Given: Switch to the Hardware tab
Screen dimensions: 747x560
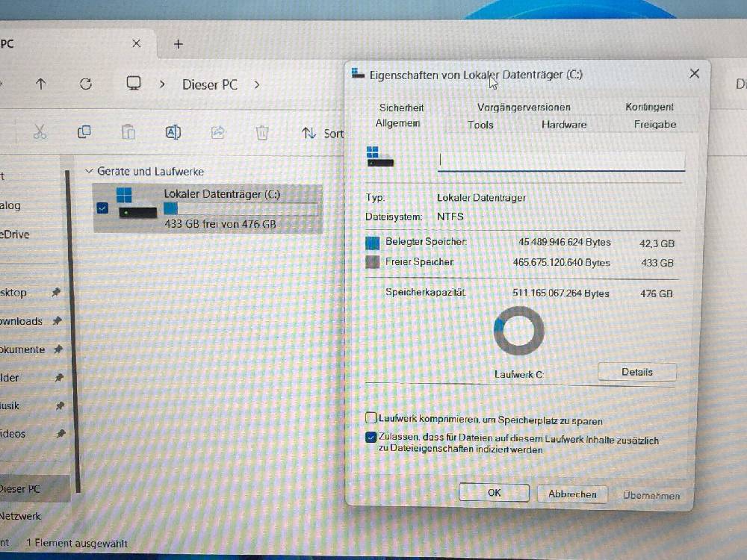Looking at the screenshot, I should (564, 125).
